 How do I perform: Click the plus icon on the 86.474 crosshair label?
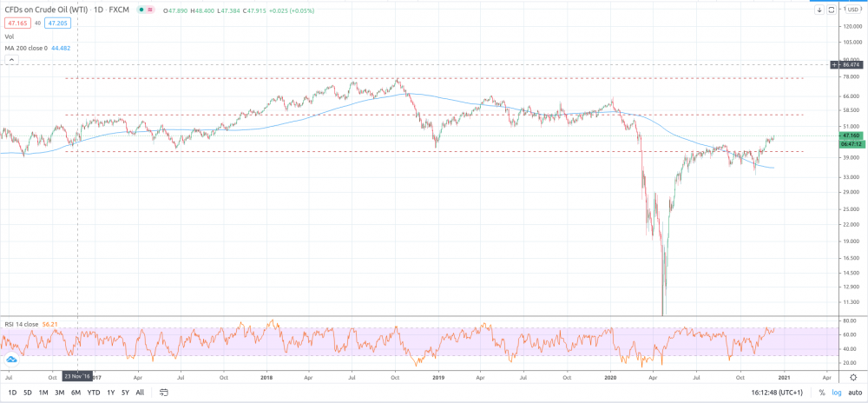click(835, 65)
